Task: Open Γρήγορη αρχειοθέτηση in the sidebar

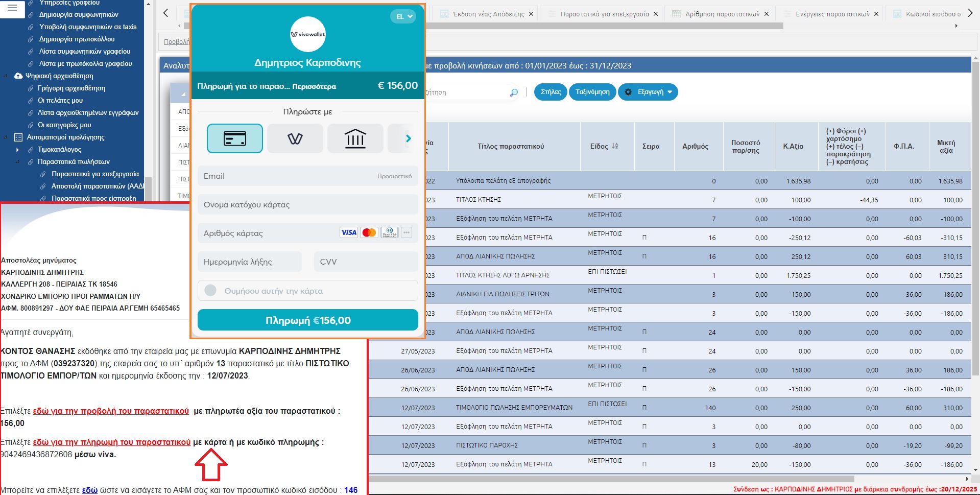Action: point(71,88)
